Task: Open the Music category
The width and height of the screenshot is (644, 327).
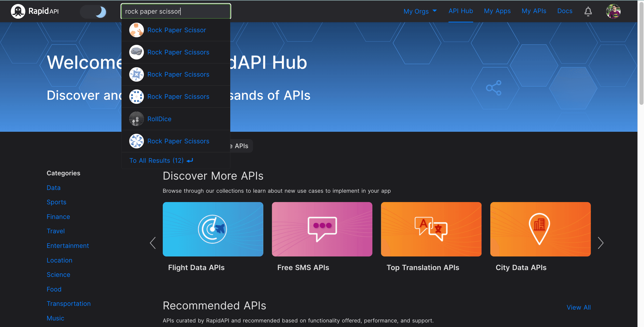Action: [55, 318]
